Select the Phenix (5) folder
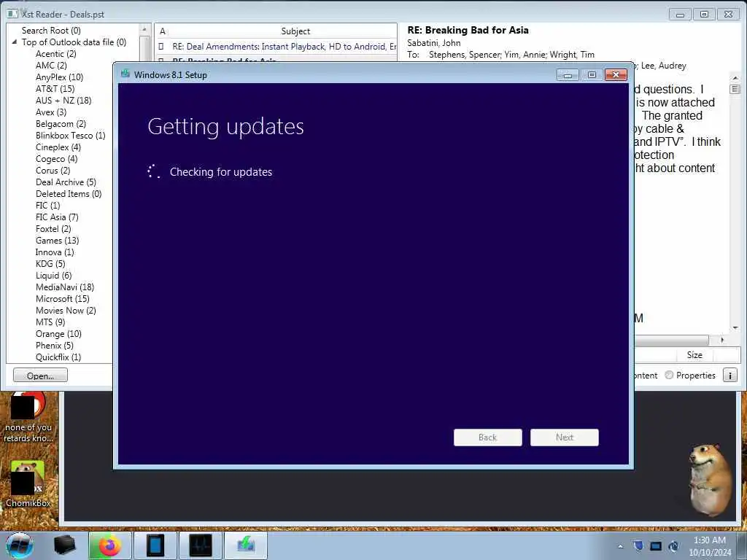The width and height of the screenshot is (747, 560). coord(54,345)
